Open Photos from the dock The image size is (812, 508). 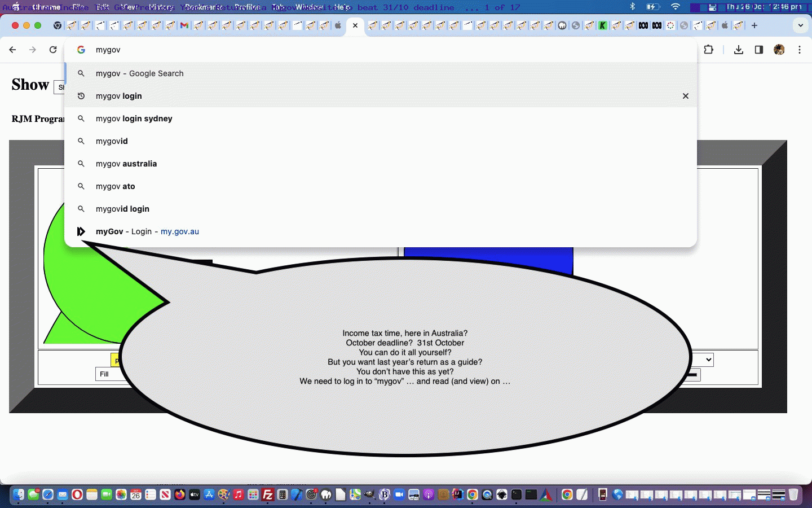(x=121, y=494)
